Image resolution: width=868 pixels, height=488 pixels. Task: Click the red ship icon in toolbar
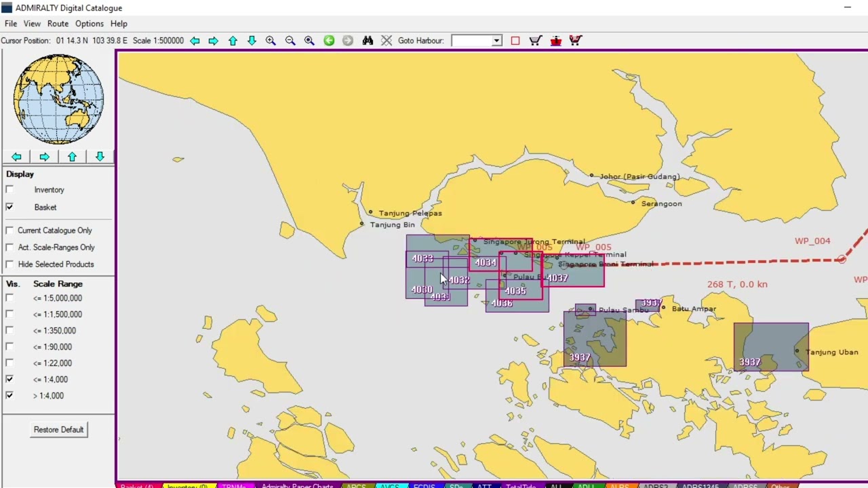(x=556, y=41)
